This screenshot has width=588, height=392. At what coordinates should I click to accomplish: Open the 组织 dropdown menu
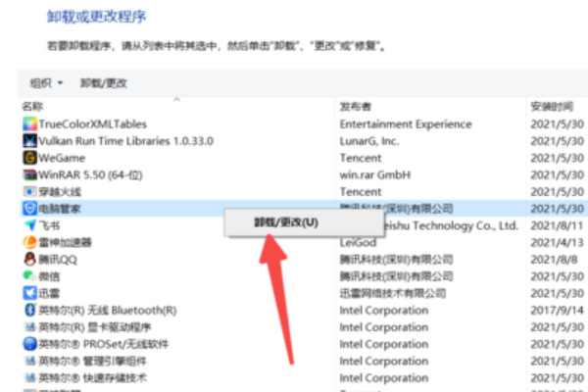pos(46,83)
